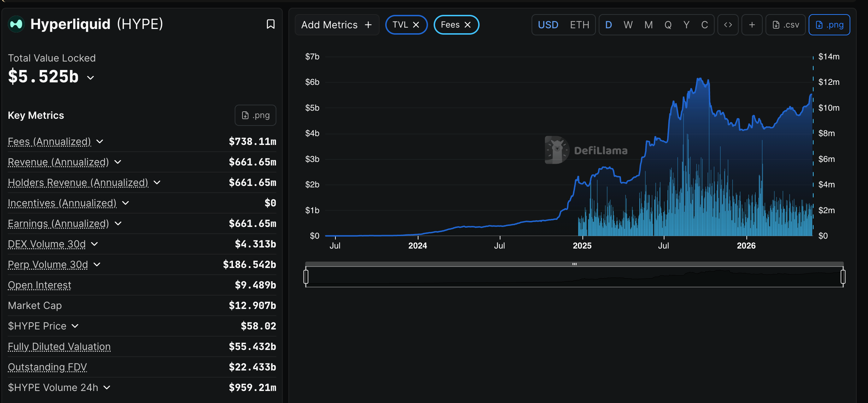This screenshot has width=868, height=403.
Task: Click the 2025 x-axis label
Action: click(582, 246)
